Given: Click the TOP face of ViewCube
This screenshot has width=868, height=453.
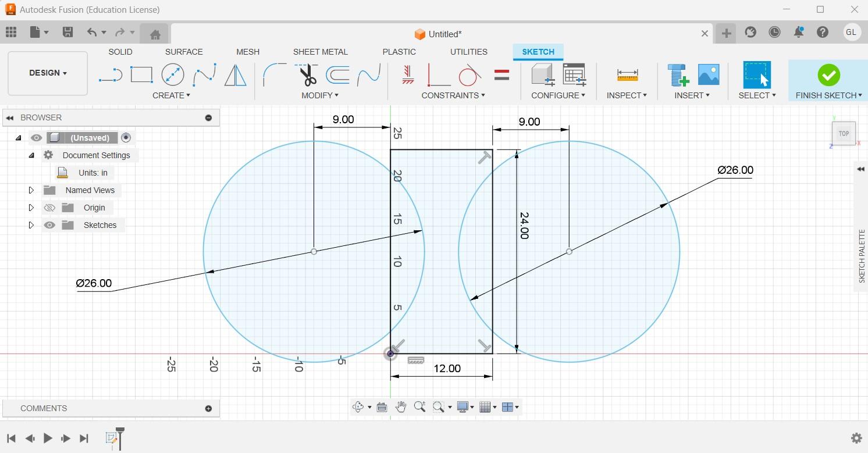Looking at the screenshot, I should click(844, 133).
